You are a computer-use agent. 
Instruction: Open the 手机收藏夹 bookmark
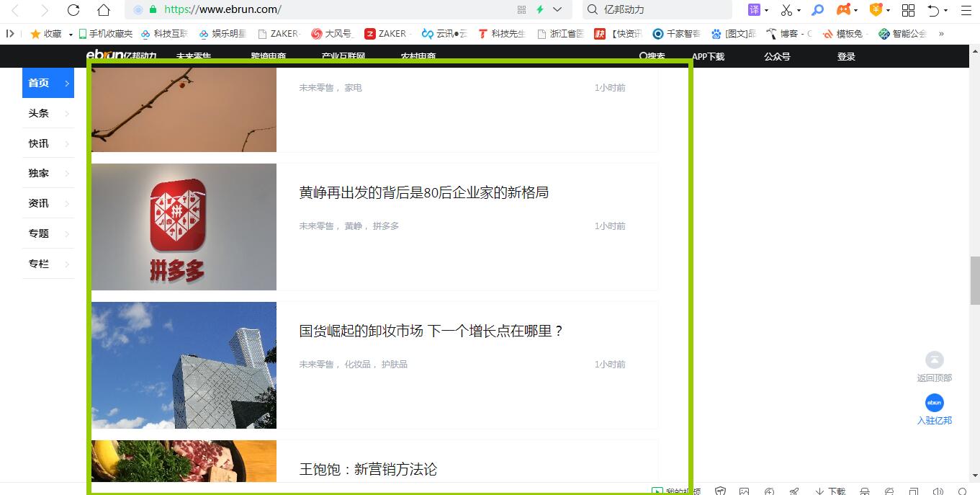tap(105, 34)
